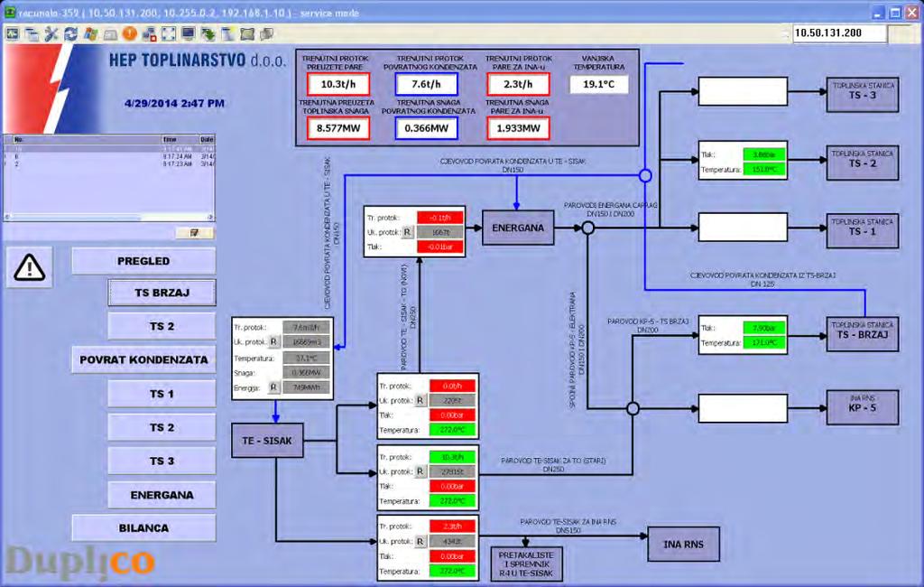This screenshot has height=587, width=924.
Task: Select the alarm row with time 9:17:24 AM
Action: pyautogui.click(x=109, y=157)
